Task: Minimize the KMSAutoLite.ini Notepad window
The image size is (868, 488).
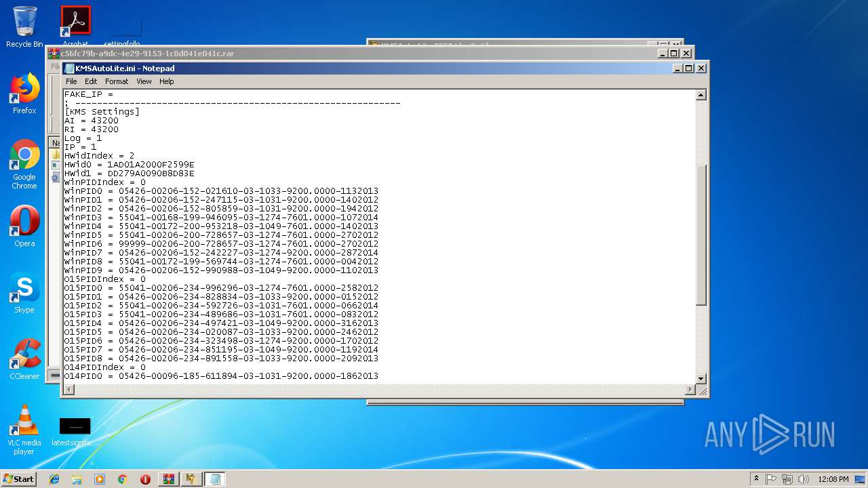Action: pos(677,68)
